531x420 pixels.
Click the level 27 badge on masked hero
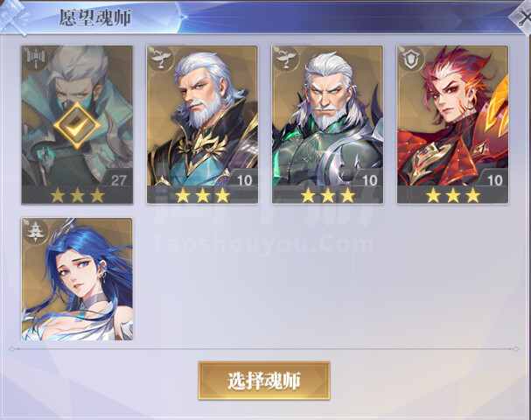(118, 180)
